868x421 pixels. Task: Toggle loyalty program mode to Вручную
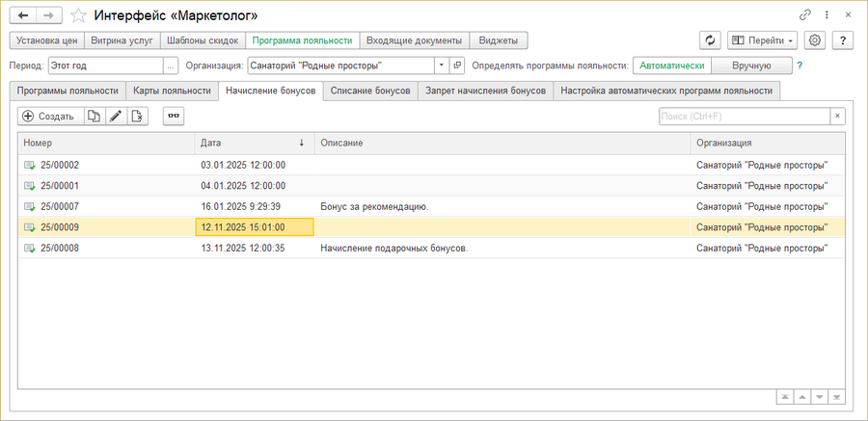(751, 66)
